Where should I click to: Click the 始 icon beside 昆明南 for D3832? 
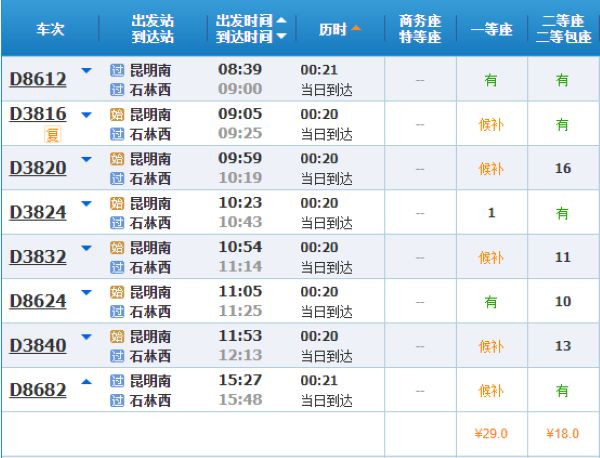tap(116, 248)
